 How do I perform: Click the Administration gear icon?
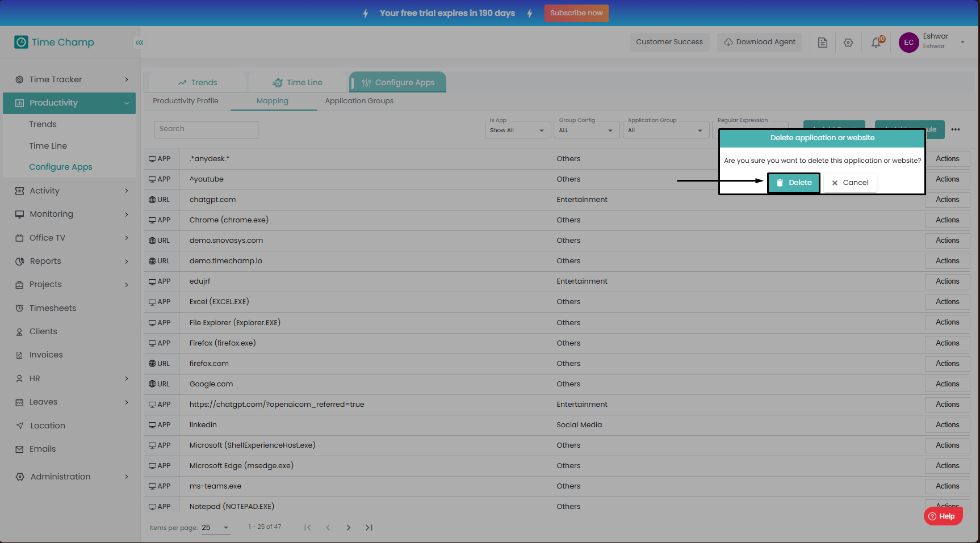pos(20,477)
